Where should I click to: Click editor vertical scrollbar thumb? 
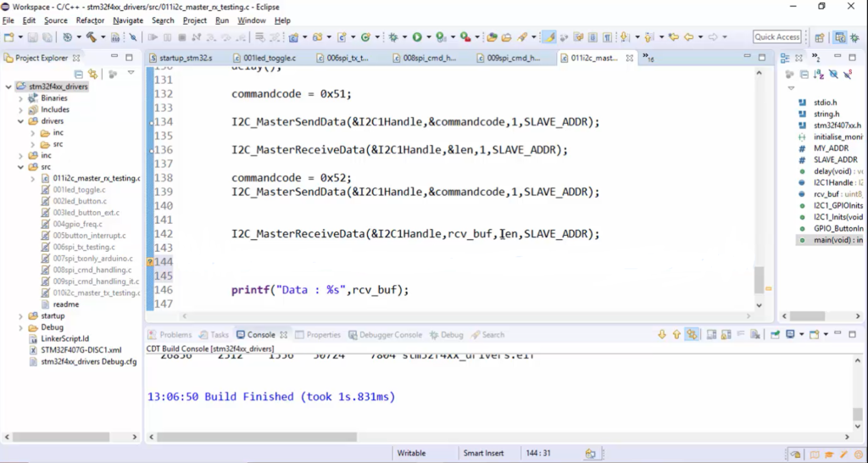coord(759,280)
